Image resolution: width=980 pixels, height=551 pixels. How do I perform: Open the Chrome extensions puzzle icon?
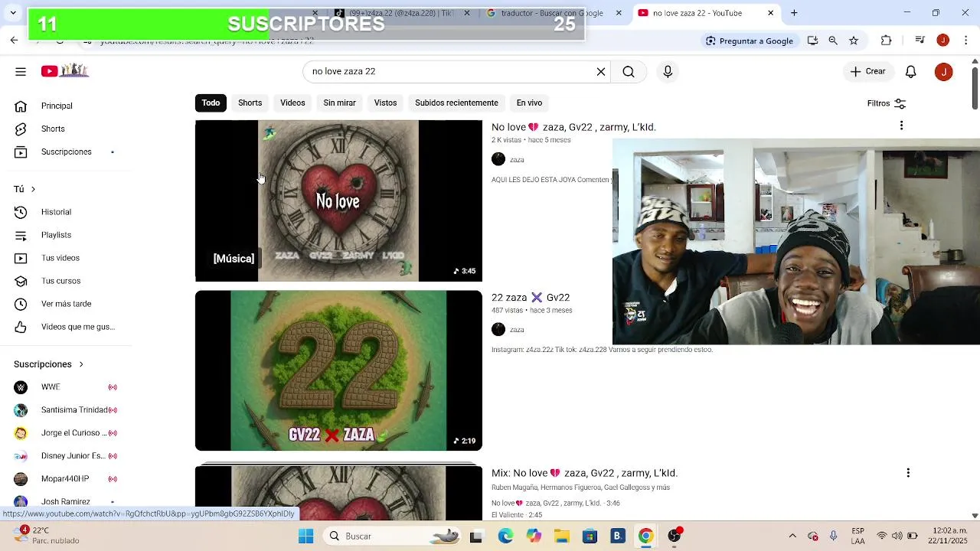(x=887, y=41)
